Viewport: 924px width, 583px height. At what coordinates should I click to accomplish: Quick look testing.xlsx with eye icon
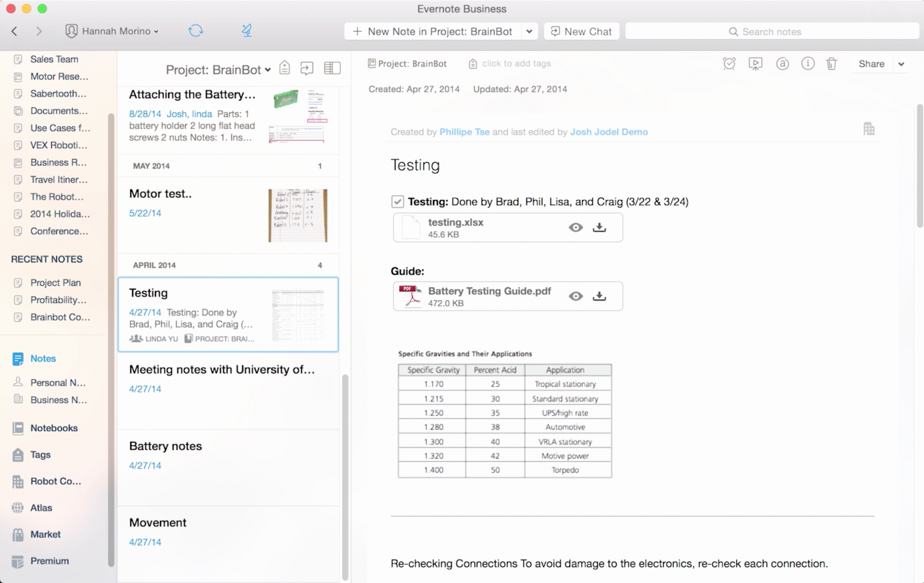576,227
